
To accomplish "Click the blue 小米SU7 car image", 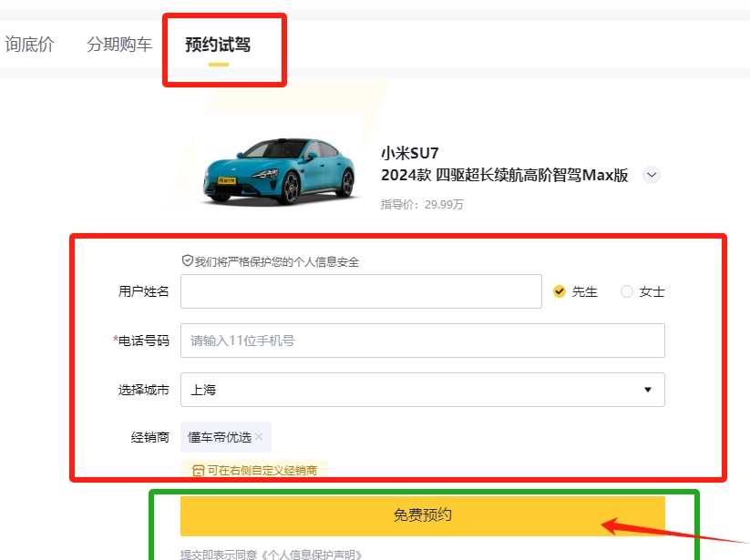I will click(x=280, y=170).
